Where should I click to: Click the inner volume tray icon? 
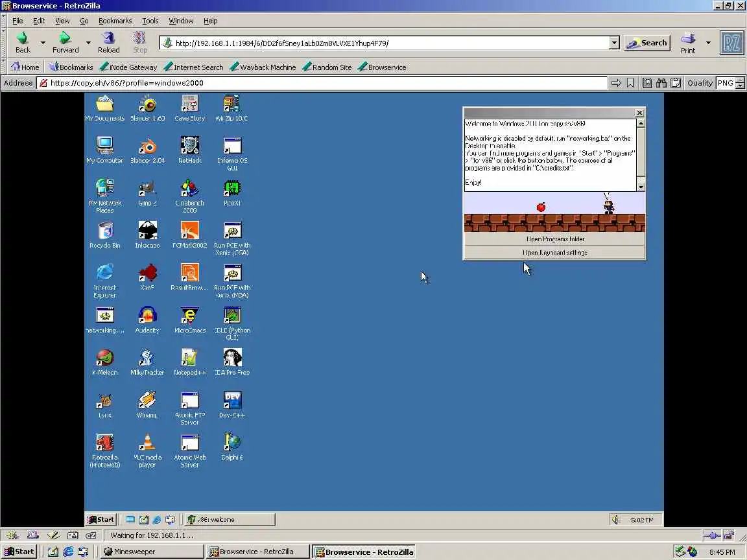click(x=616, y=520)
